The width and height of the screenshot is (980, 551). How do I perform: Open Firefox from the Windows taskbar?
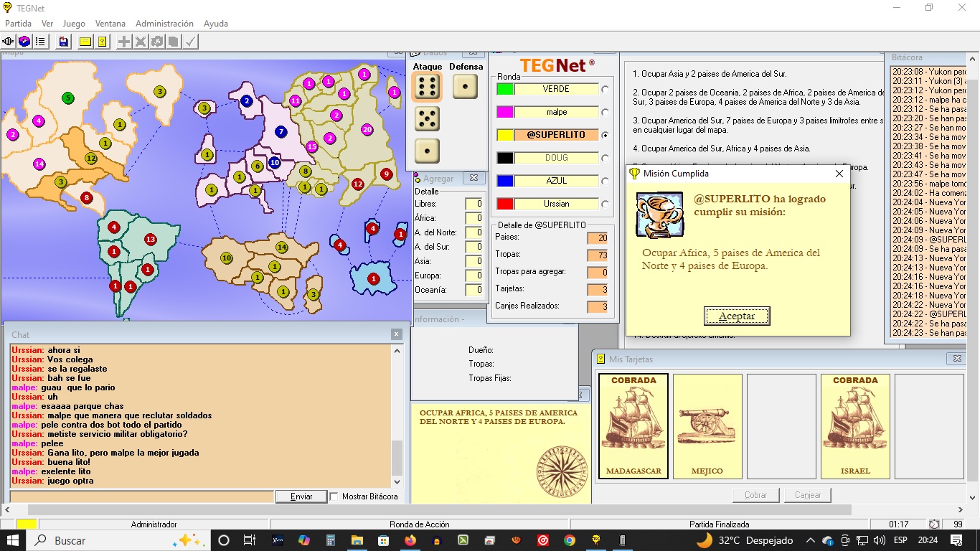pos(410,540)
